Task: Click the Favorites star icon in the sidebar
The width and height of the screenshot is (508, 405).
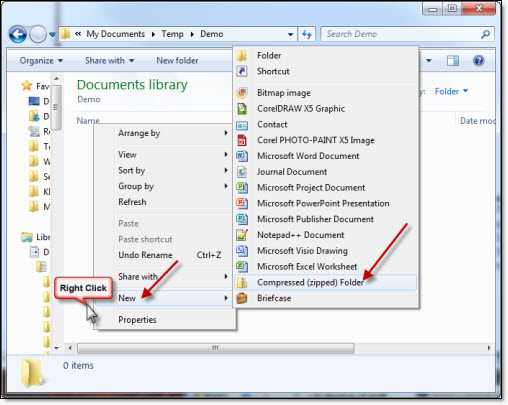Action: 27,86
